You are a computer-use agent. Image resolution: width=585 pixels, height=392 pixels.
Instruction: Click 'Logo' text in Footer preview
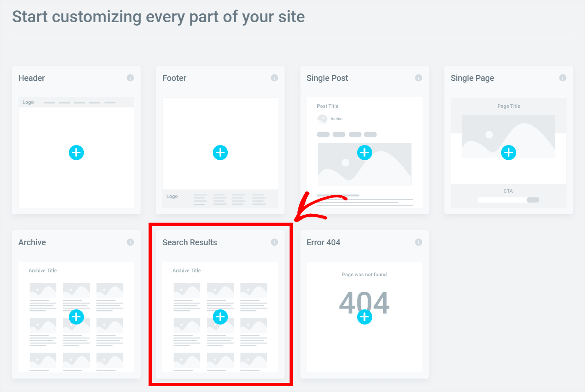pos(172,196)
